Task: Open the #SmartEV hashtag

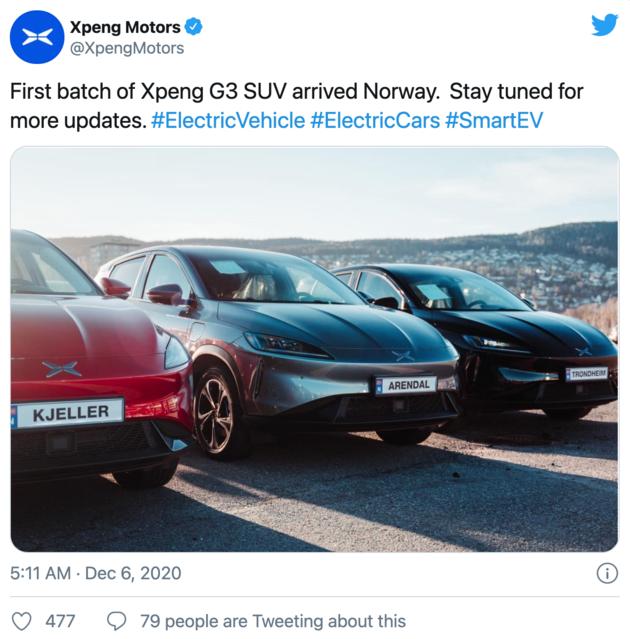Action: click(x=494, y=121)
